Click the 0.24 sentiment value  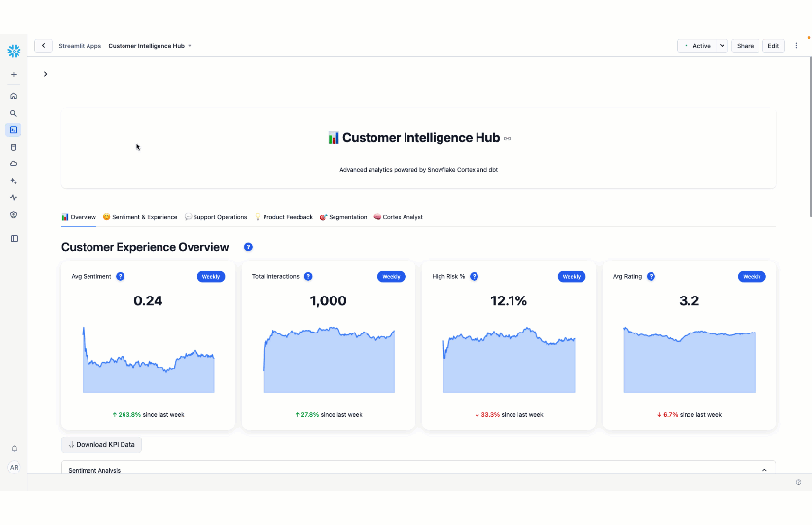coord(148,300)
